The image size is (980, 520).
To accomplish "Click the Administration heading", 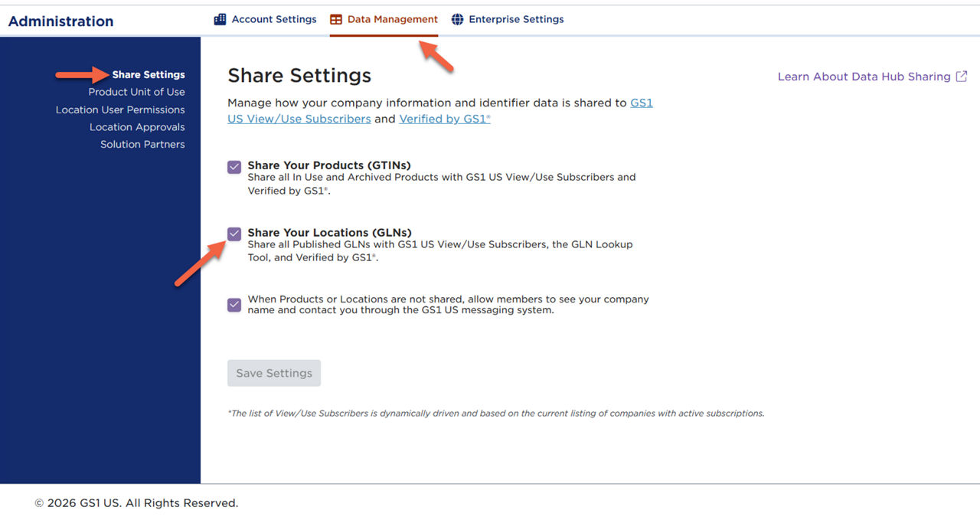I will pyautogui.click(x=60, y=21).
